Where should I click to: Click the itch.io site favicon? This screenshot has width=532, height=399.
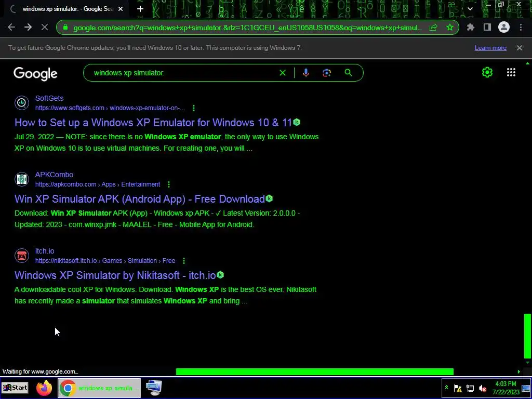coord(22,256)
